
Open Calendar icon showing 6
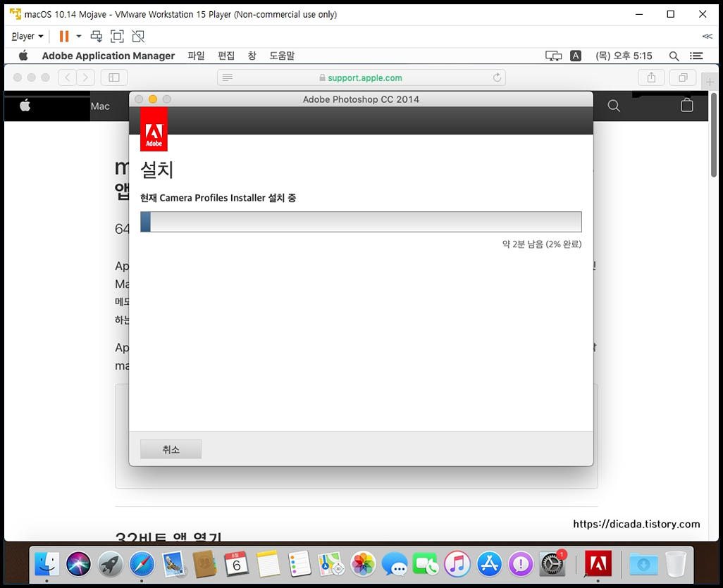237,564
